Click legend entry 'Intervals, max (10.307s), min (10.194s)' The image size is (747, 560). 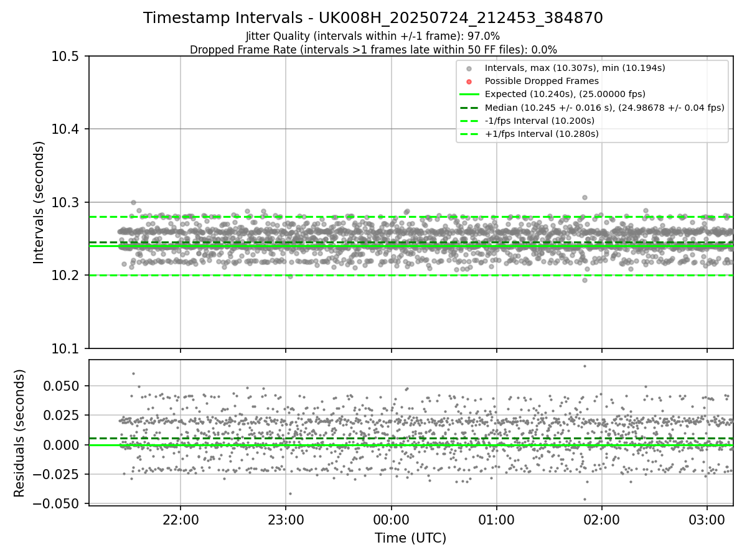click(575, 68)
